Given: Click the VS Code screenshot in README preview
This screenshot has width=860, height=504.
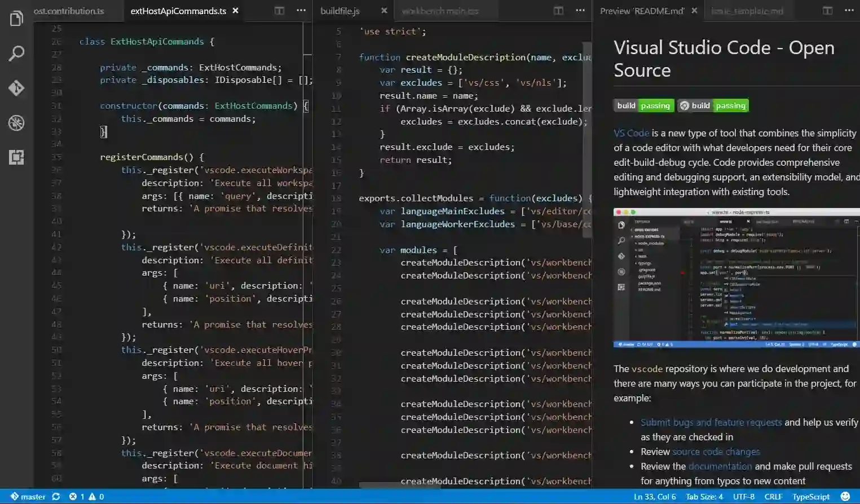Looking at the screenshot, I should (736, 278).
